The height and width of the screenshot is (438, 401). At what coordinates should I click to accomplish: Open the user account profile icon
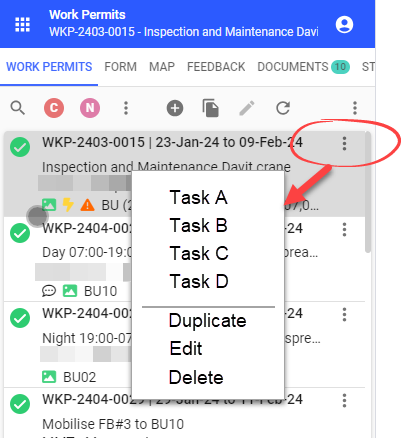(x=344, y=25)
